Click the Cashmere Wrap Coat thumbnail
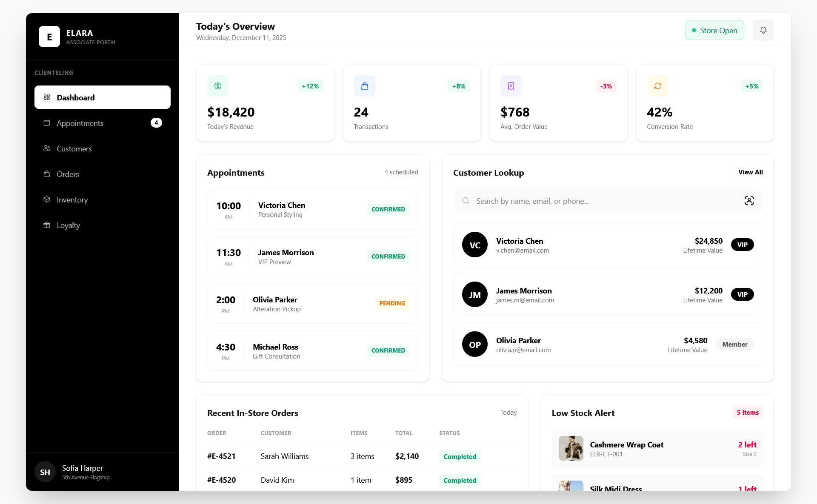 571,448
